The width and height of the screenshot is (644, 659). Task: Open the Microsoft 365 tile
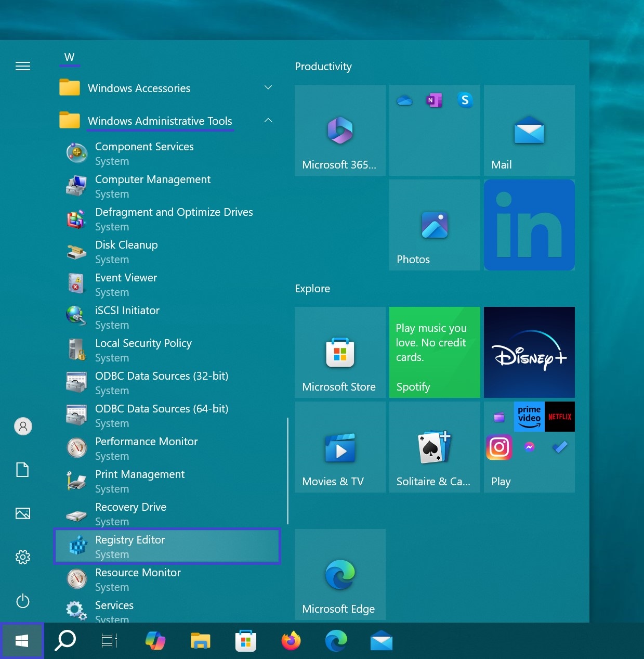340,130
